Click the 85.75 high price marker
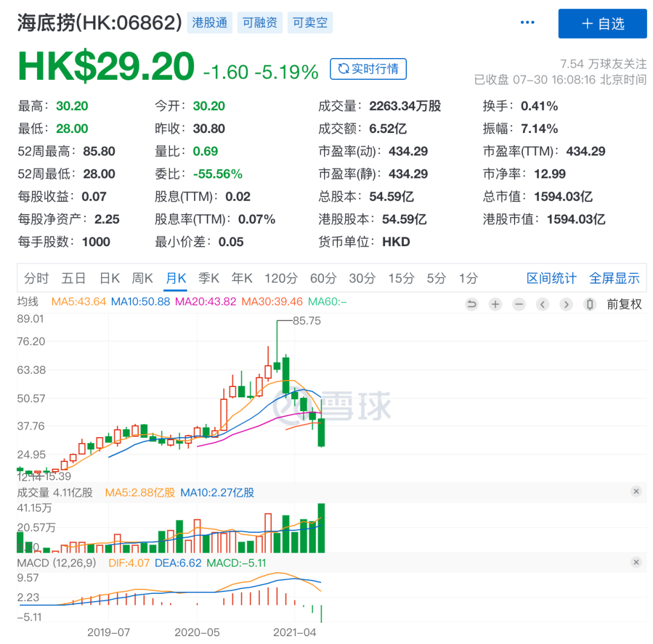The height and width of the screenshot is (644, 653). [x=307, y=320]
